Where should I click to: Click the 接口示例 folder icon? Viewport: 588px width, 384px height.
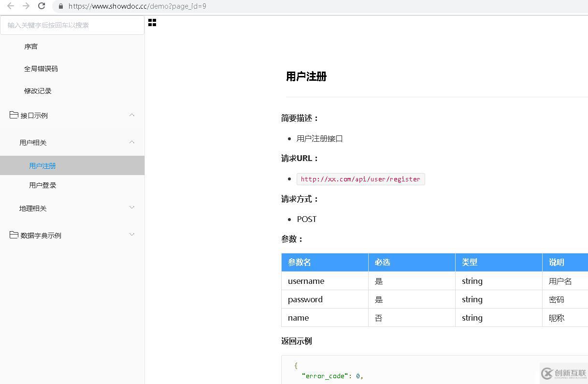pyautogui.click(x=14, y=115)
